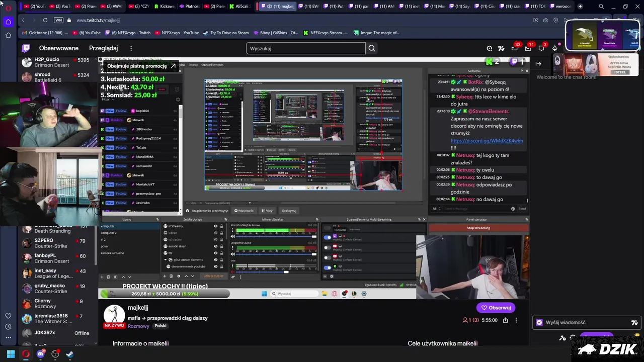
Task: Open the discord.gg invite link in chat
Action: pos(487,141)
